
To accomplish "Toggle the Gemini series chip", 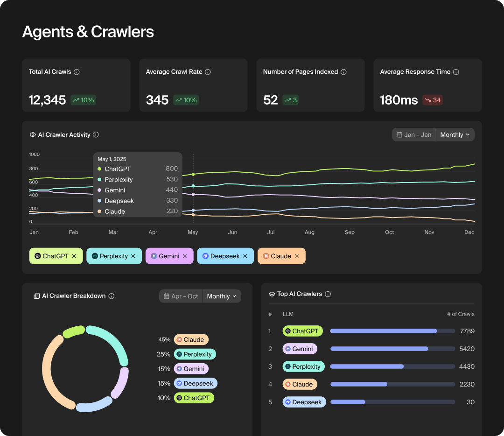I will [x=169, y=256].
